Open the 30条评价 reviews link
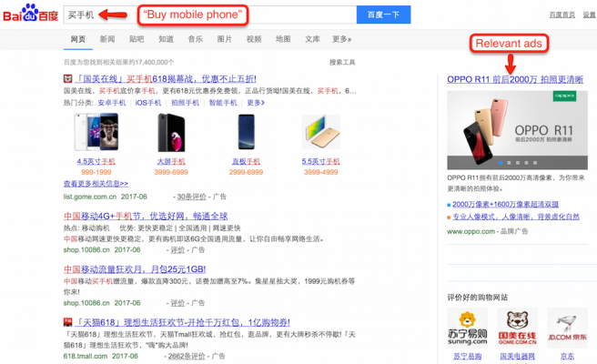 point(191,197)
